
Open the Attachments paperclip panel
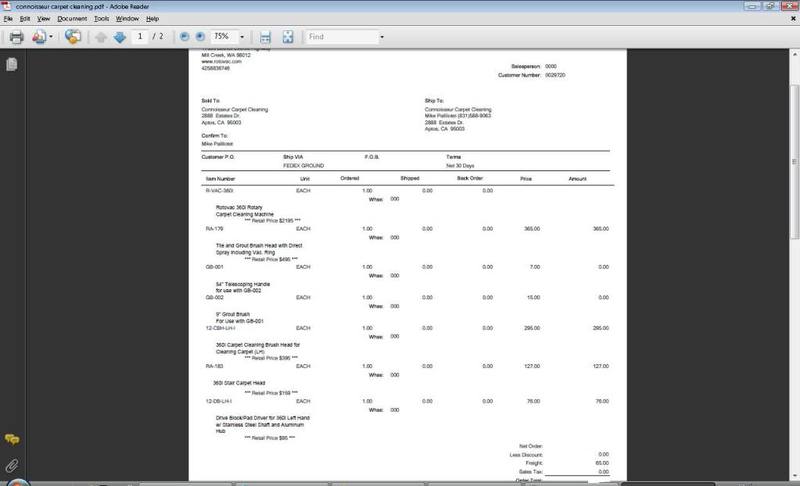click(x=12, y=465)
